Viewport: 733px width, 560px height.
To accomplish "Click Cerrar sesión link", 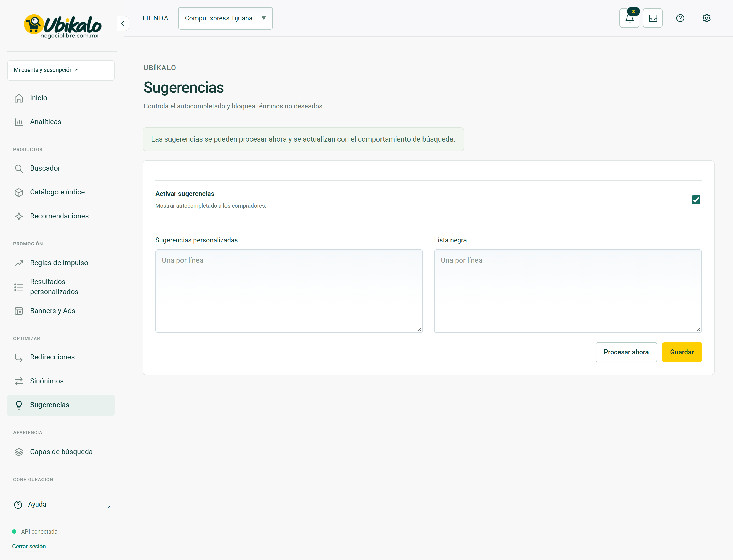I will tap(29, 546).
